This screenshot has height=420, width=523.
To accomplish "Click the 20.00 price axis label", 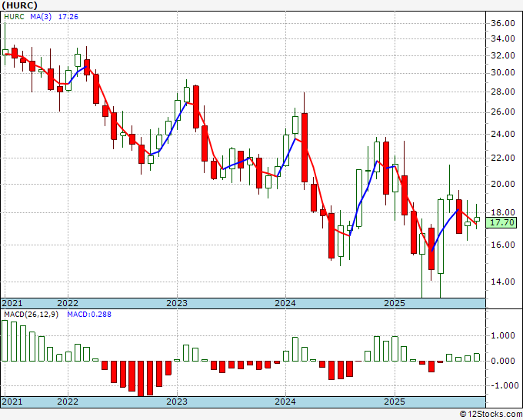I will 503,184.
